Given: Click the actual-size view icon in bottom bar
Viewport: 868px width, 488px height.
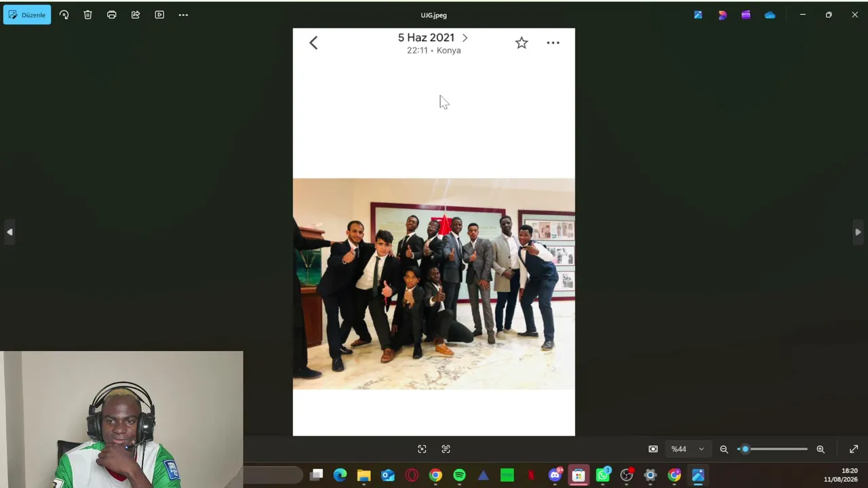Looking at the screenshot, I should [x=446, y=449].
